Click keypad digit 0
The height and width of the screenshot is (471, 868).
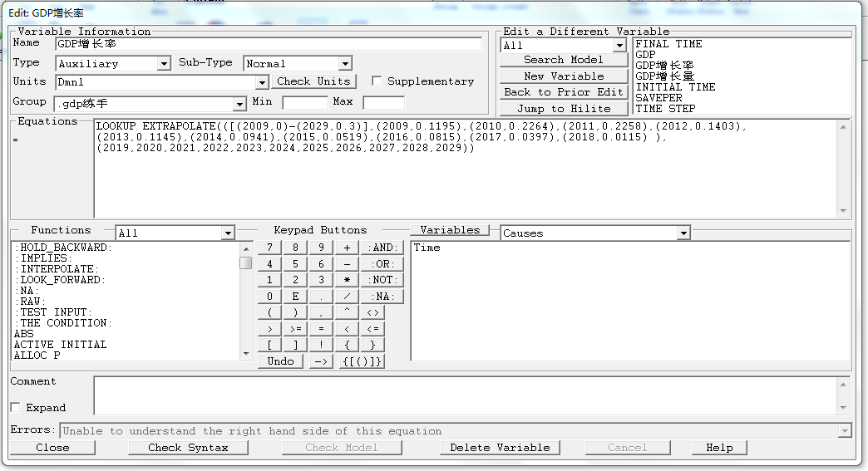tap(269, 297)
